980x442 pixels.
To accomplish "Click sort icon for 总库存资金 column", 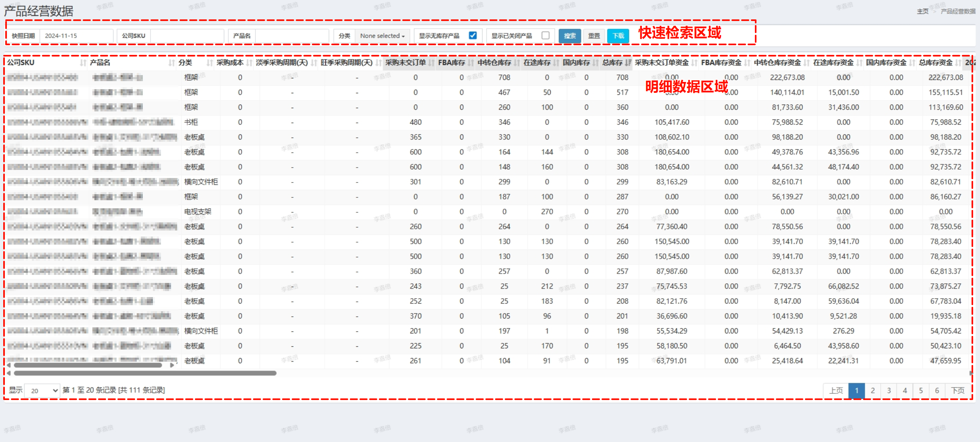I will click(x=958, y=63).
